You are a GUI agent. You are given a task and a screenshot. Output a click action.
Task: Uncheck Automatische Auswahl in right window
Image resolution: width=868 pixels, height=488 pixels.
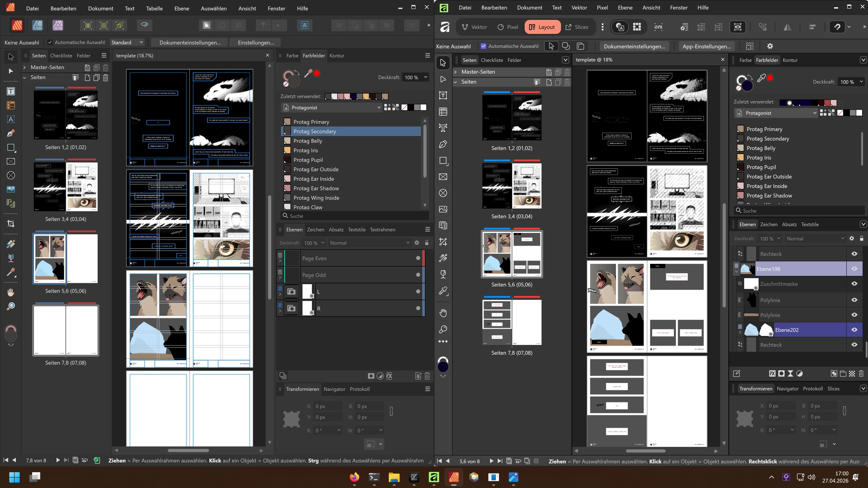483,46
